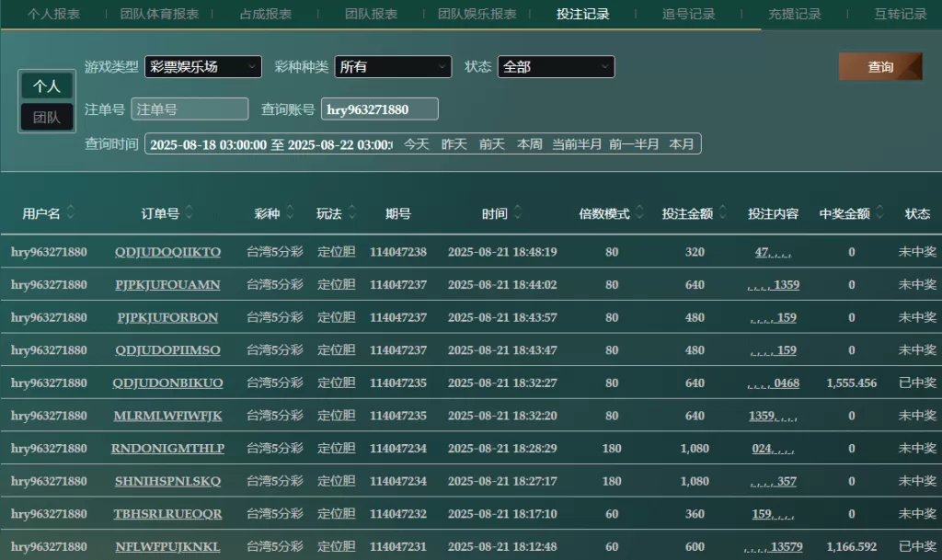This screenshot has width=942, height=560.
Task: Open the 状态 dropdown 全部
Action: [x=556, y=66]
